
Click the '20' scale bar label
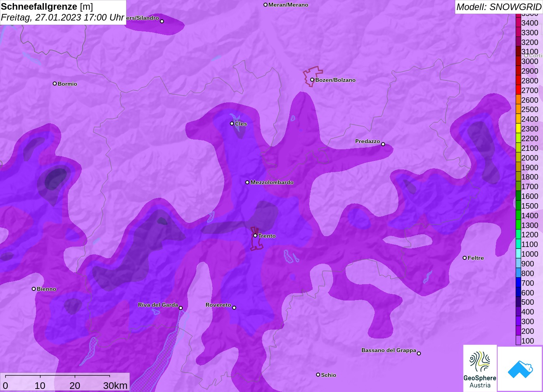[x=75, y=385]
